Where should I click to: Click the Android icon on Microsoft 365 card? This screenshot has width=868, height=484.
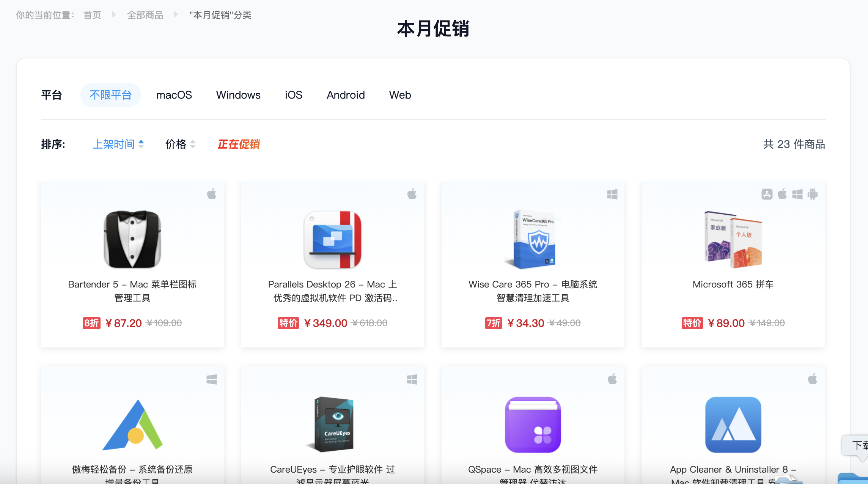coord(813,194)
